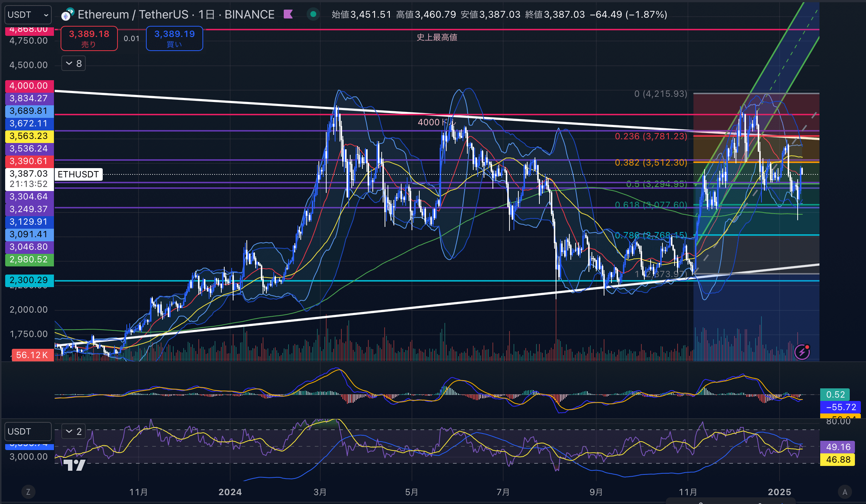Select the 4,000.00 red price label

click(29, 86)
